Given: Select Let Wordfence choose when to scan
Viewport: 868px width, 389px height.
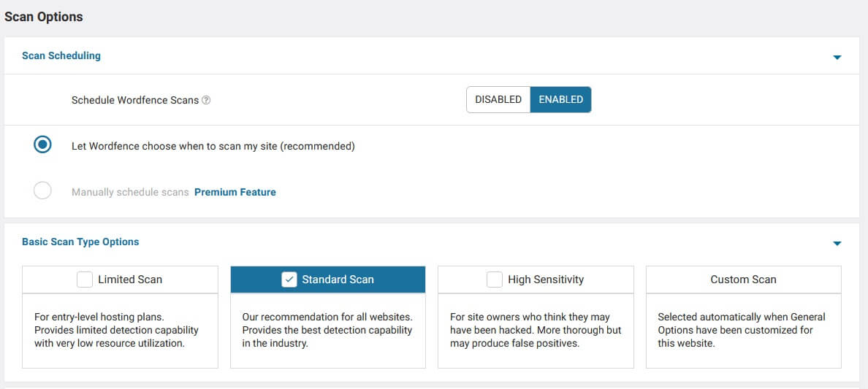Looking at the screenshot, I should [42, 145].
